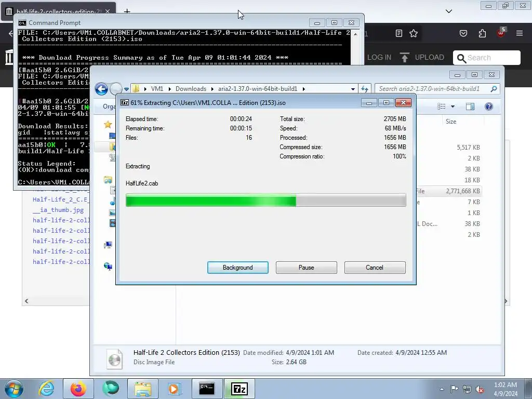
Task: Open the Firefox extensions puzzle icon
Action: [x=482, y=33]
